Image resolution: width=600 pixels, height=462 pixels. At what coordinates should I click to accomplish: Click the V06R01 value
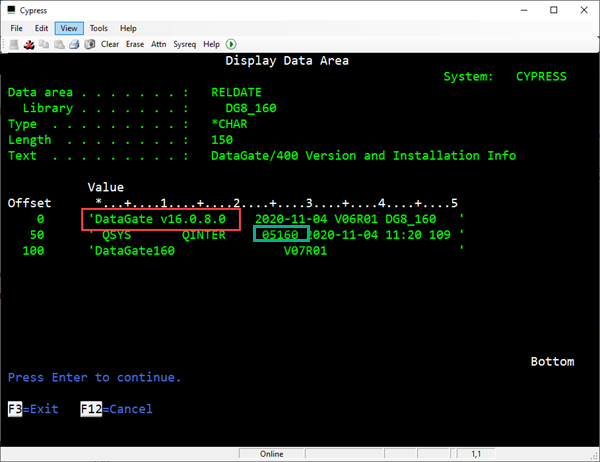356,219
